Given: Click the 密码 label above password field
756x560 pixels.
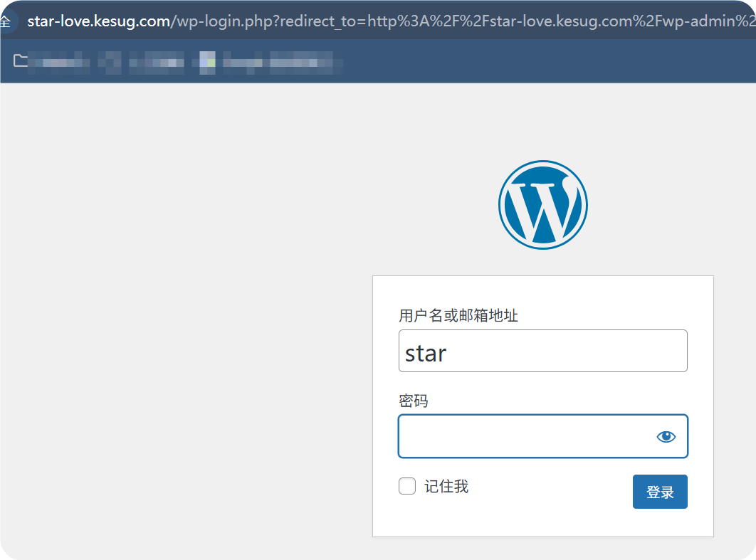Looking at the screenshot, I should coord(414,401).
